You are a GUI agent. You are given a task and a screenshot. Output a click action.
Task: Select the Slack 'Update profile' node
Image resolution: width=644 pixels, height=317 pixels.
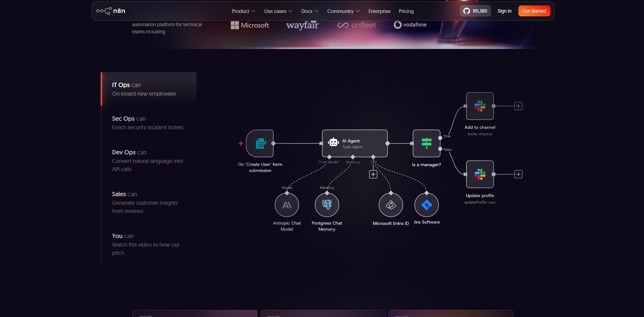pos(480,174)
